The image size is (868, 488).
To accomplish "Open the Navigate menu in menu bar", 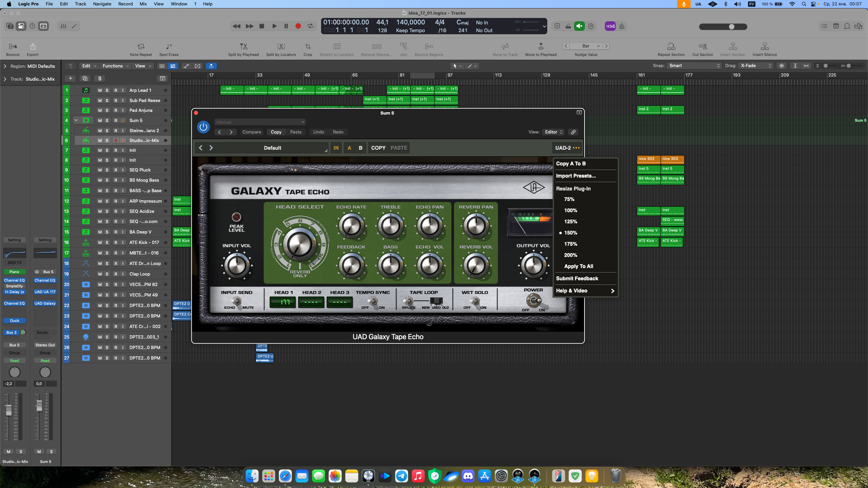I will (102, 4).
